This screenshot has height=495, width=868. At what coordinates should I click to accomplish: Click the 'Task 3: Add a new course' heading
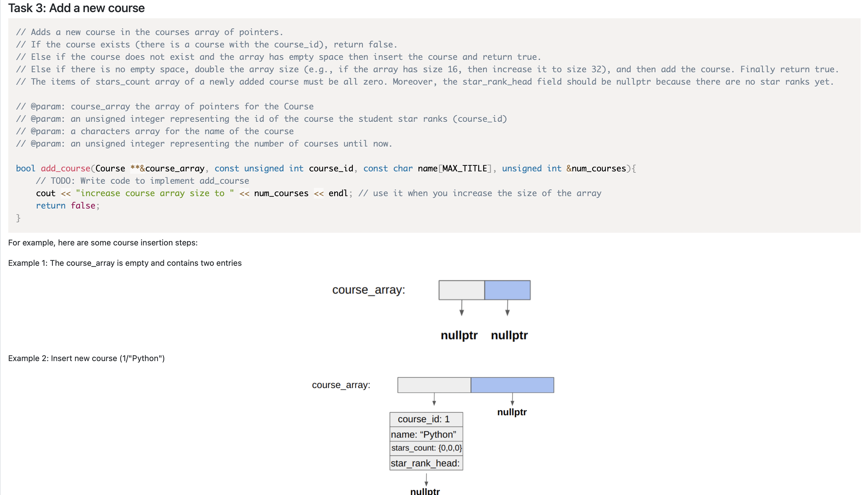(76, 8)
